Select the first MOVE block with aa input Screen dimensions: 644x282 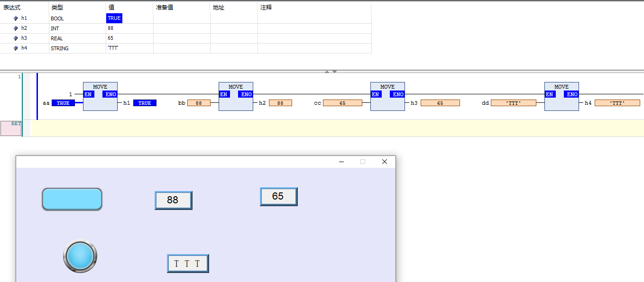[x=100, y=96]
